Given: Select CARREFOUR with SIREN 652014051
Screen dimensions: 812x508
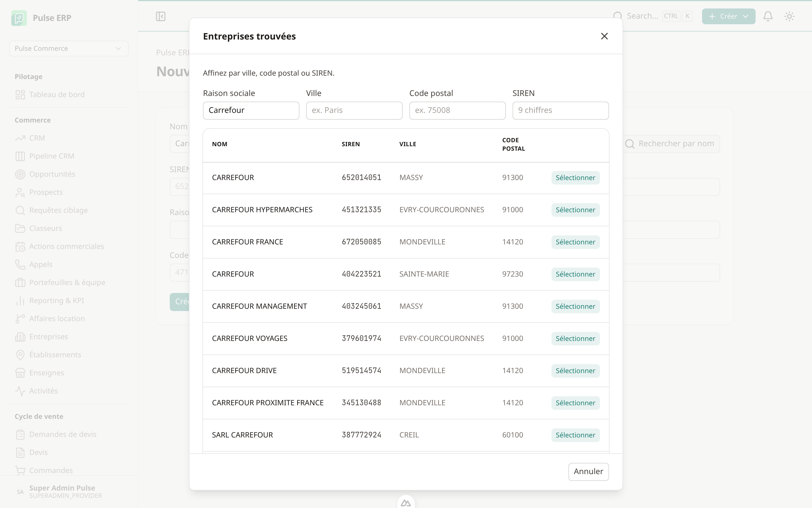Looking at the screenshot, I should click(x=575, y=178).
